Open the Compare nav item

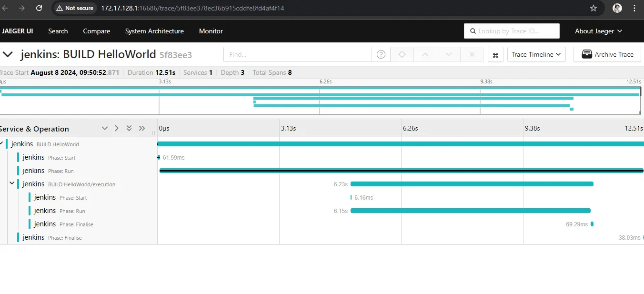pos(97,31)
